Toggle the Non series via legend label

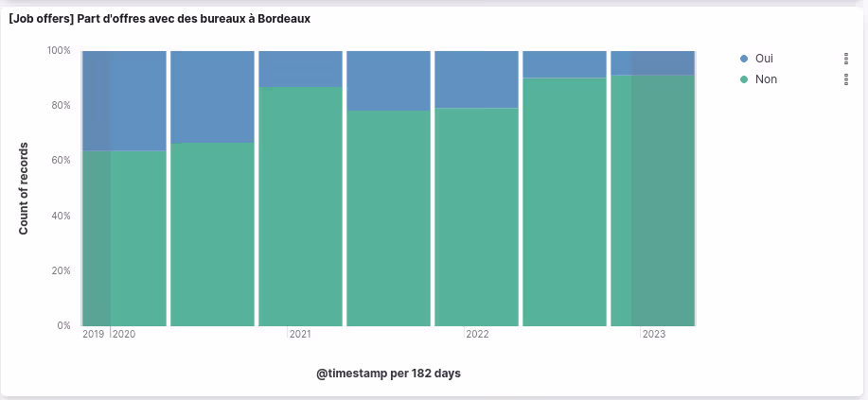click(x=766, y=79)
